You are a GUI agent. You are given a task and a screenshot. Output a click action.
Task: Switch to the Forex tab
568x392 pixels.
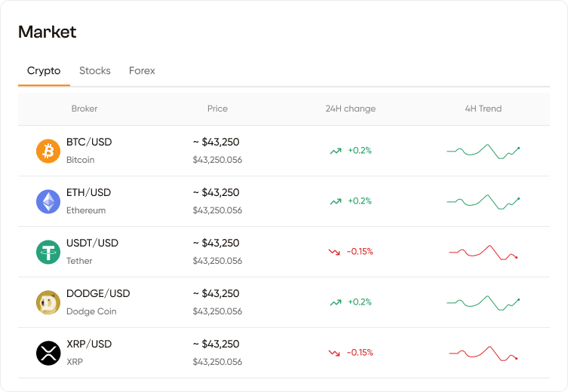tap(142, 71)
